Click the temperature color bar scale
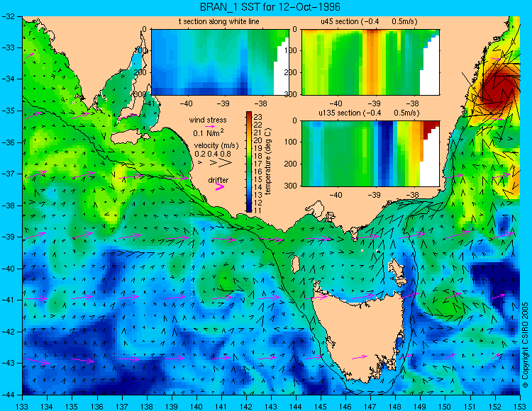This screenshot has height=411, width=532. pyautogui.click(x=249, y=162)
